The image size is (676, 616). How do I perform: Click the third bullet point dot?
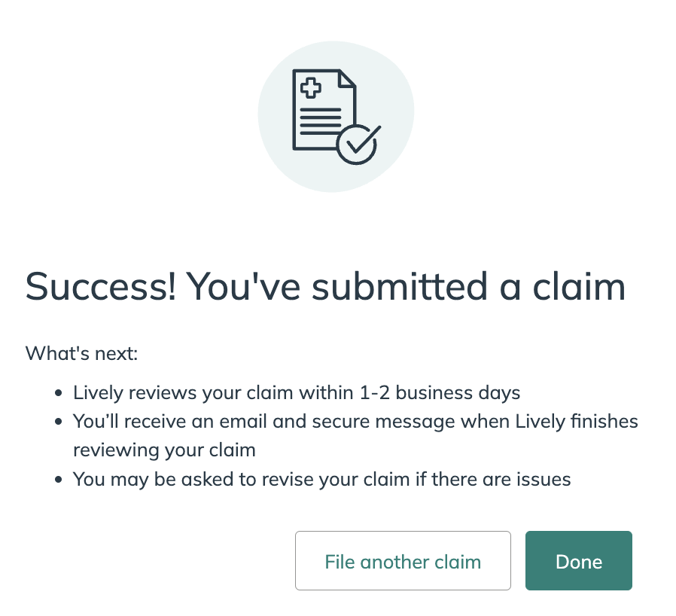(x=59, y=479)
